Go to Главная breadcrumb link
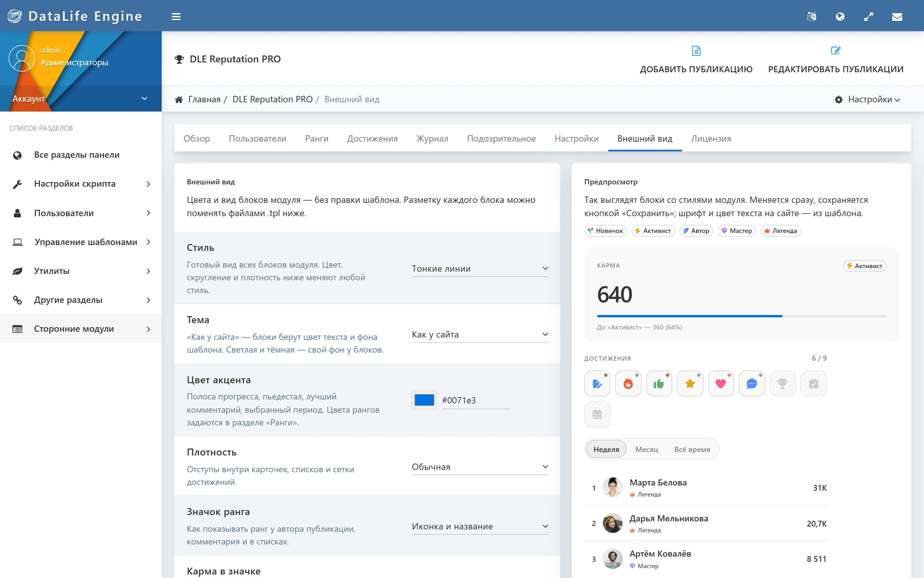The height and width of the screenshot is (578, 924). pos(204,99)
